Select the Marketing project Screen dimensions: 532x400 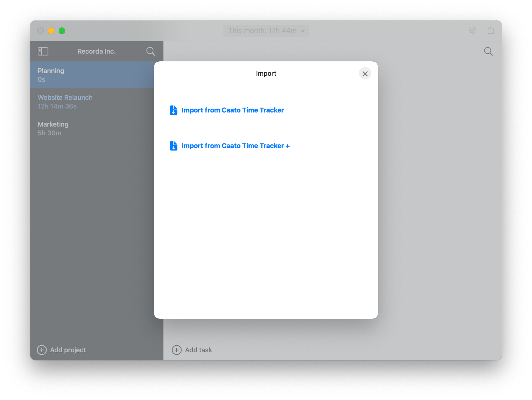pyautogui.click(x=92, y=128)
